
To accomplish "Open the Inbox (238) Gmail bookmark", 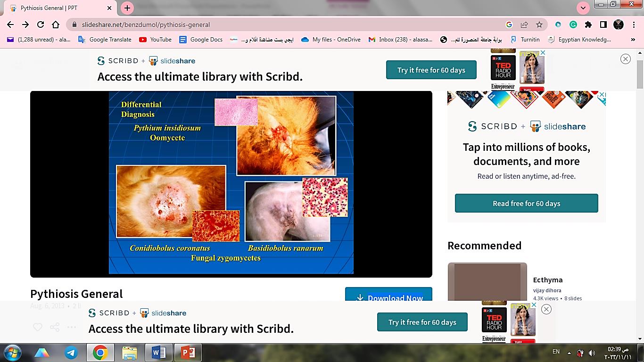I will click(x=400, y=40).
